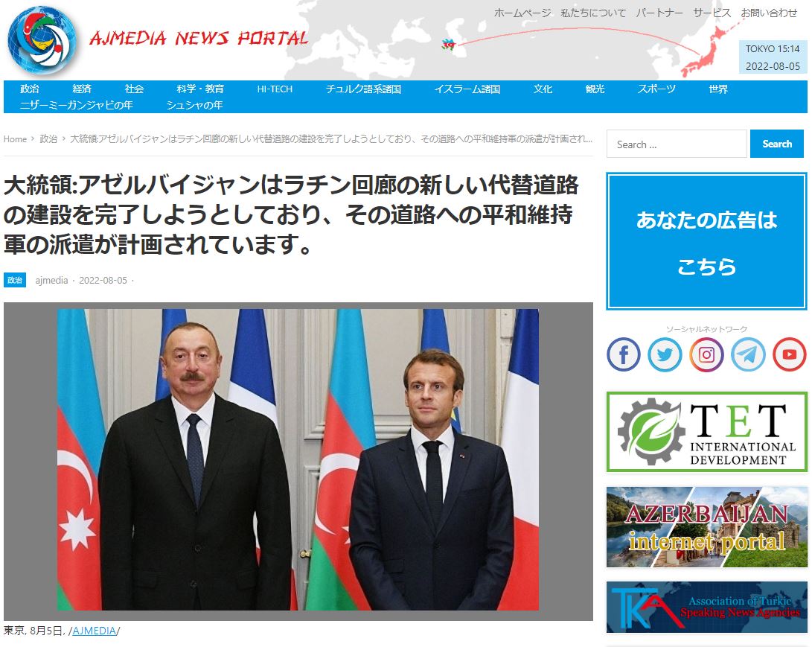
Task: Open the 世界 menu item
Action: tap(718, 89)
